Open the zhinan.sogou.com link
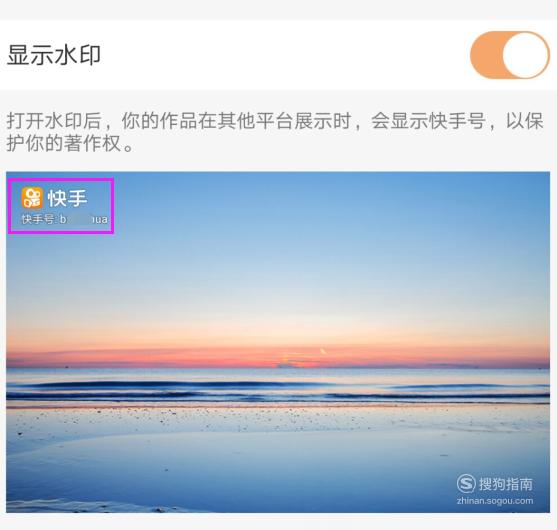 pos(495,501)
